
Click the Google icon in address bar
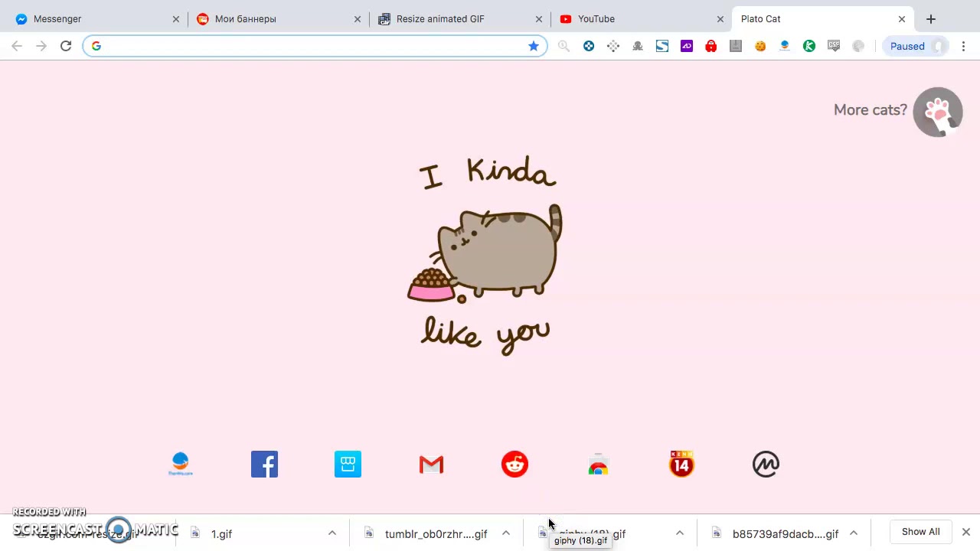(x=96, y=46)
